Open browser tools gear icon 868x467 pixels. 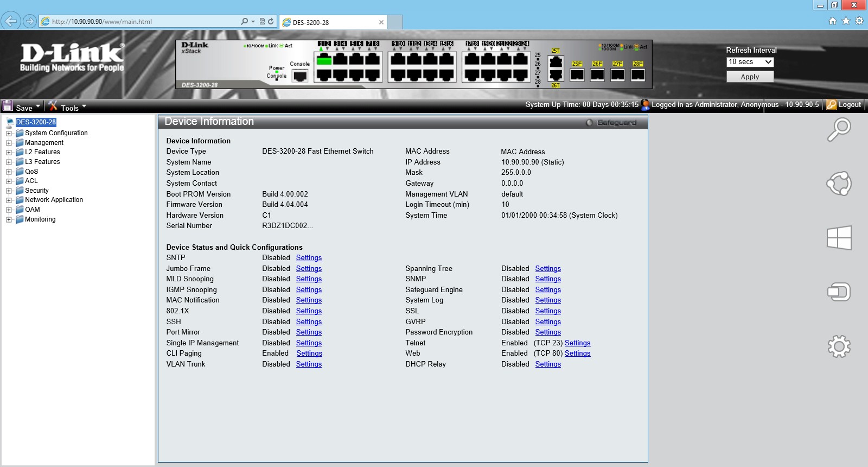[x=859, y=21]
